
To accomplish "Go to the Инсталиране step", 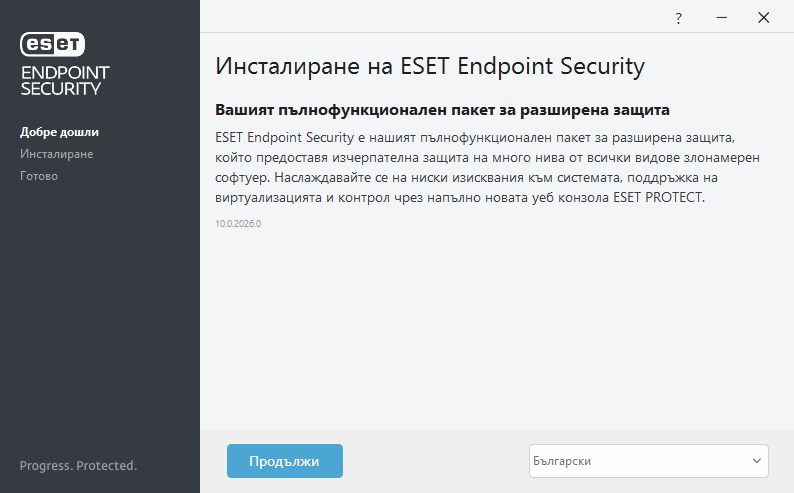I will [x=56, y=154].
